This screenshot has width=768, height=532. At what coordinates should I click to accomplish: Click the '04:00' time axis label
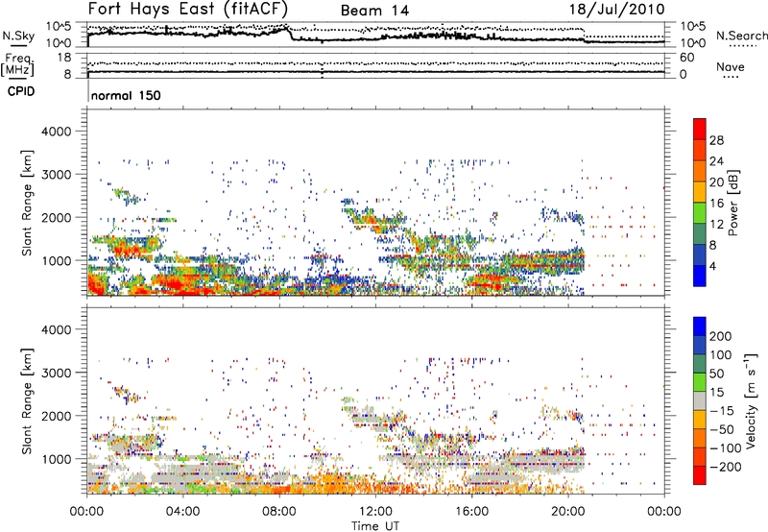pos(182,512)
